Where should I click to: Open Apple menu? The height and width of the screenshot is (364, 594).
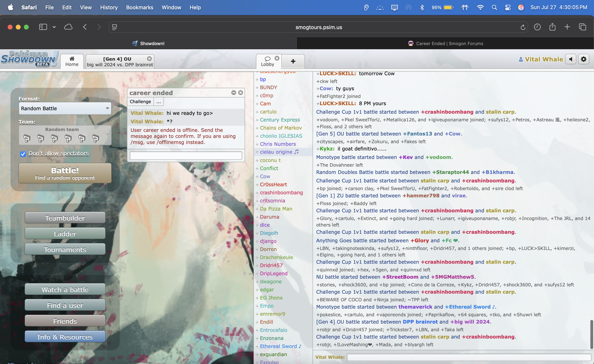click(x=10, y=7)
